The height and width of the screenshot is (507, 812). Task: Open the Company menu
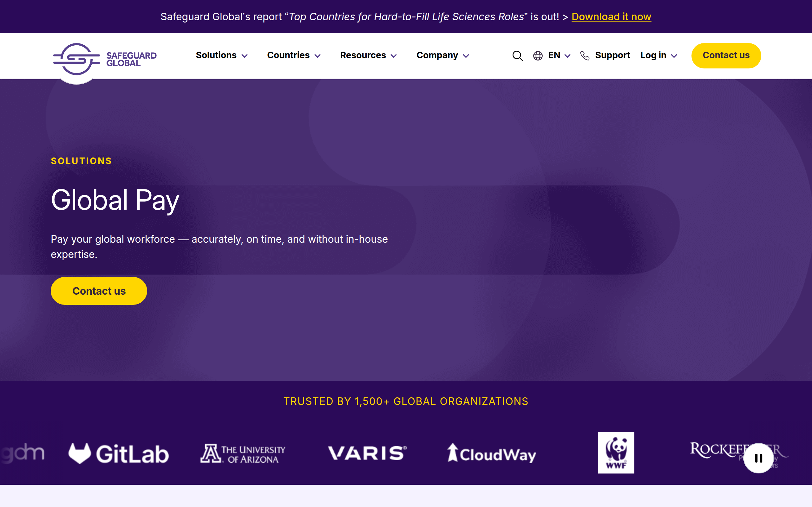(x=442, y=56)
